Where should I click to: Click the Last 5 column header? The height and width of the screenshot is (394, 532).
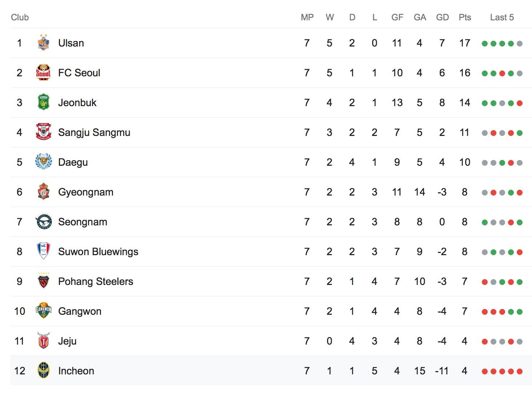point(502,17)
